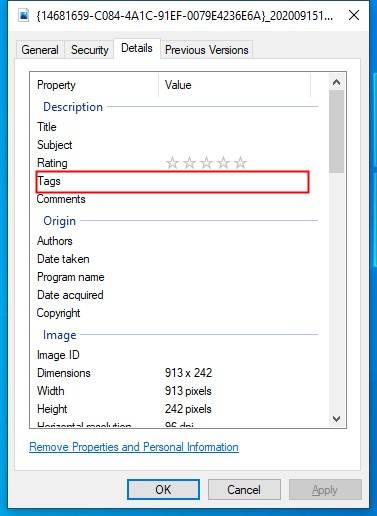Select the Image ID property row
The height and width of the screenshot is (516, 377).
tap(173, 355)
